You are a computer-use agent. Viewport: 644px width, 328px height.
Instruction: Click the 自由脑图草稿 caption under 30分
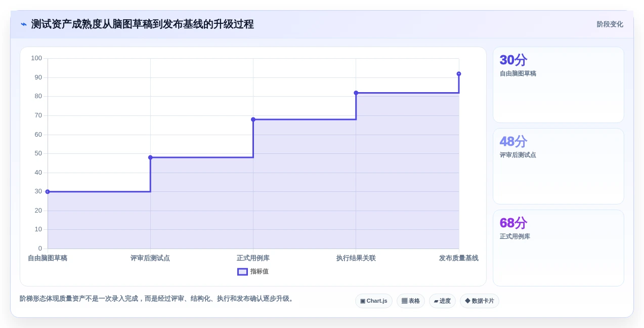click(x=518, y=73)
